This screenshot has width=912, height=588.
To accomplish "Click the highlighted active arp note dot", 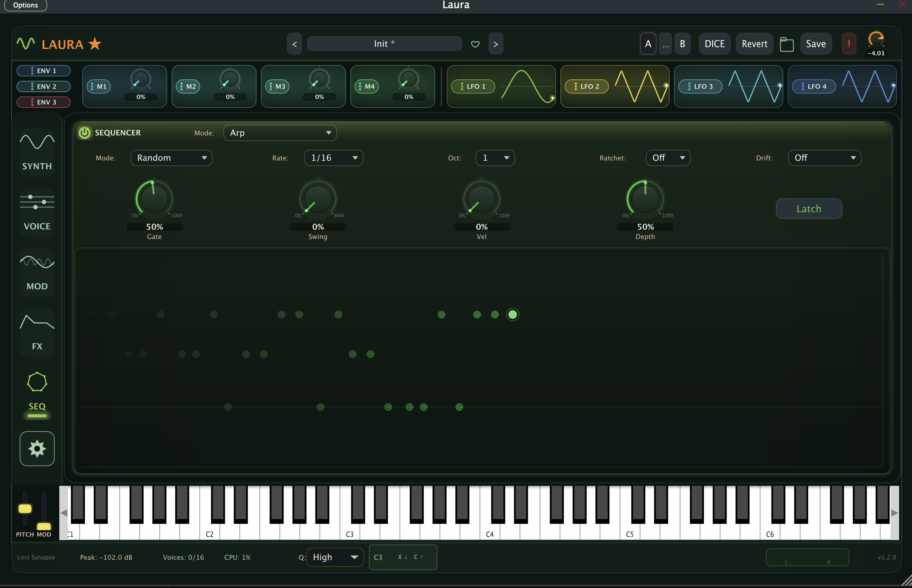I will point(512,314).
